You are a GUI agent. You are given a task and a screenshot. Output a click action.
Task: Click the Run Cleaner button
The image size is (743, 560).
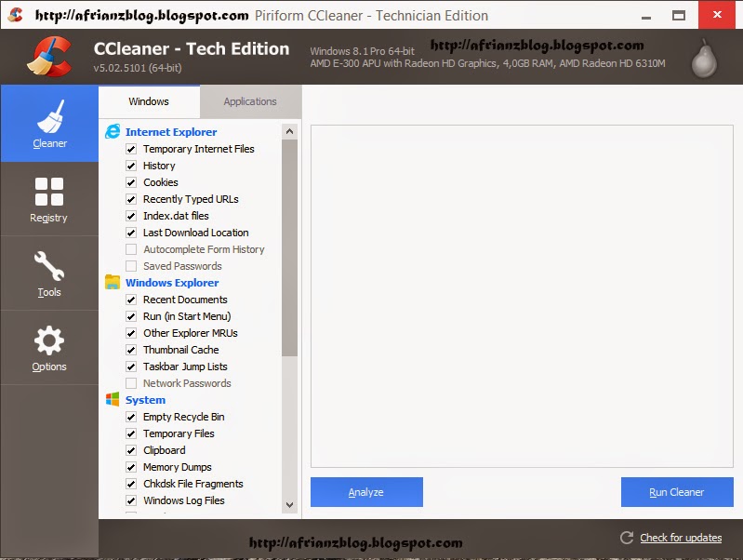click(x=677, y=492)
